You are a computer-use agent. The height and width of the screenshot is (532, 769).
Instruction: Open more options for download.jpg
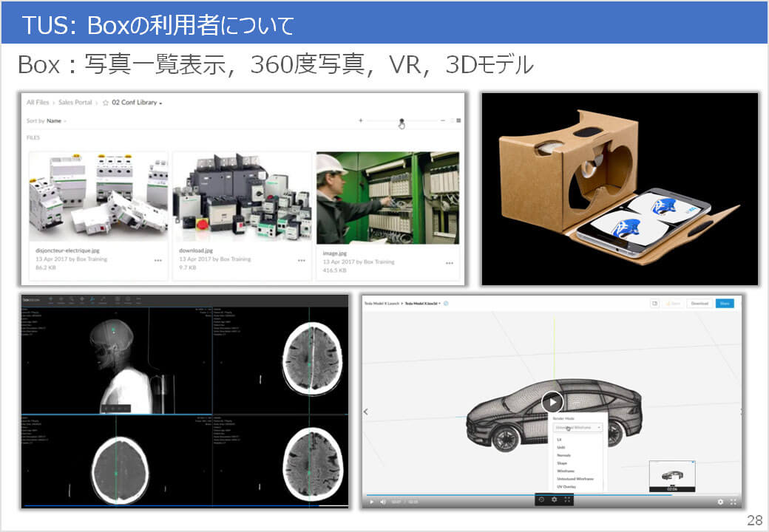click(x=302, y=260)
